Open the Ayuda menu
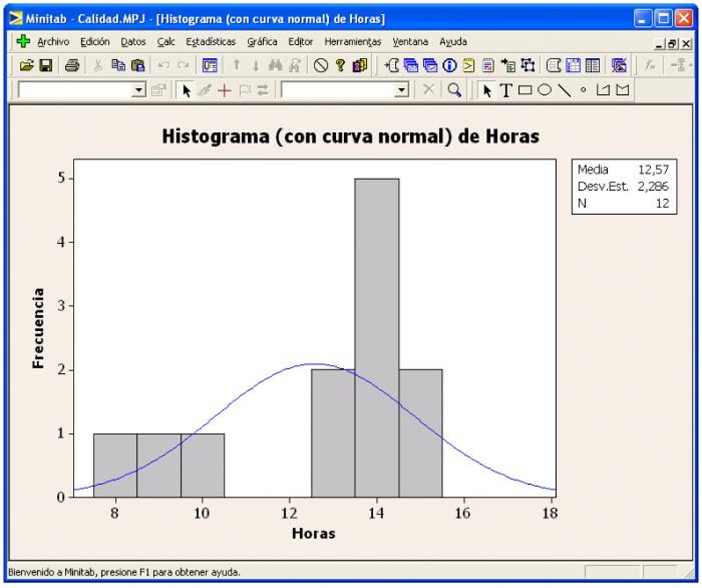Screen dimensions: 702x588 (x=453, y=41)
